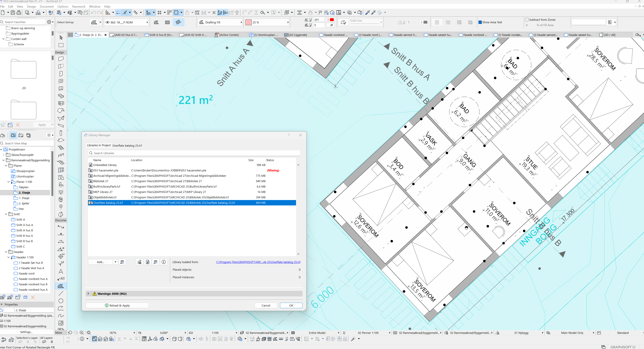Open the Teamwork menu
This screenshot has width=644, height=349.
(79, 7)
